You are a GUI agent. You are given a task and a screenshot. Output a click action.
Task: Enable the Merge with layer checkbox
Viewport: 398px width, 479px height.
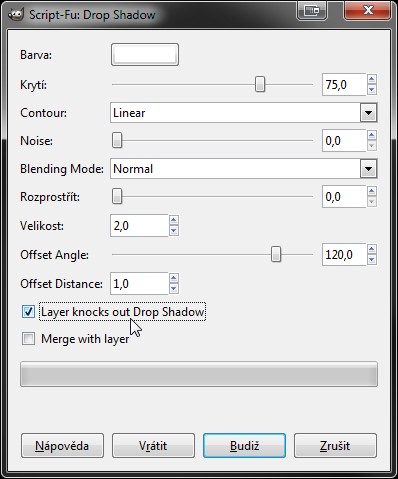(x=28, y=339)
